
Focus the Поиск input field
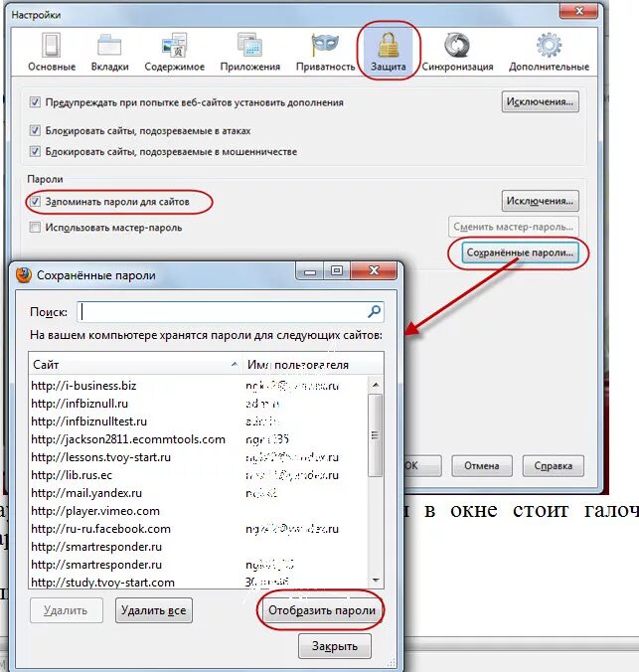231,311
